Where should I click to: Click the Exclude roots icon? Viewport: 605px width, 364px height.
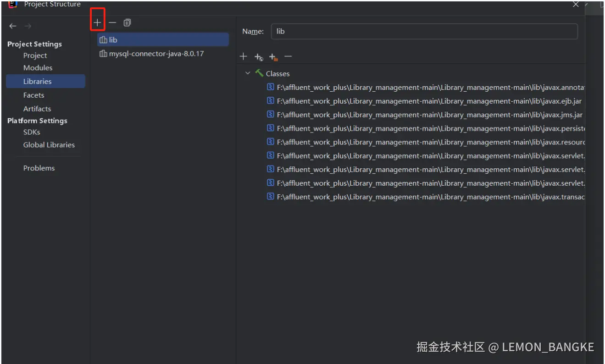pyautogui.click(x=274, y=57)
